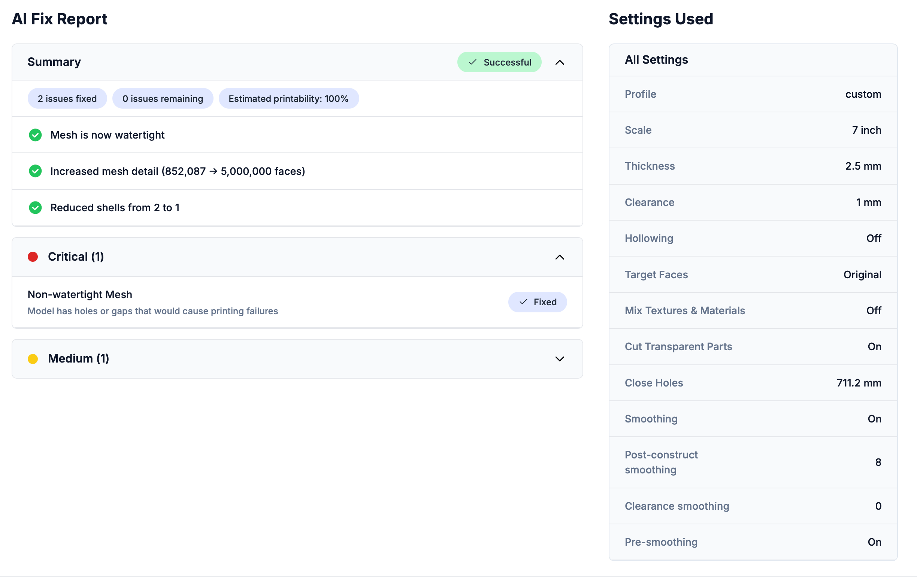Click 'Estimated printability: 100%' pill
Viewport: 917px width, 588px height.
point(288,98)
